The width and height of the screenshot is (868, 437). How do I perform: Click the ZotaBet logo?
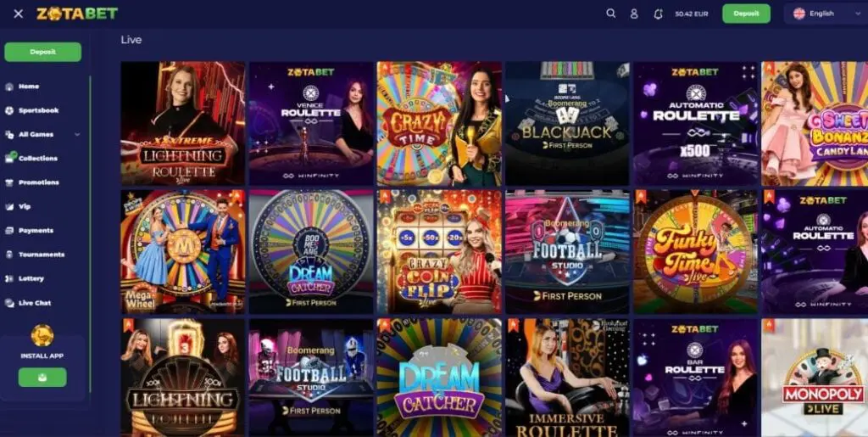[x=77, y=14]
